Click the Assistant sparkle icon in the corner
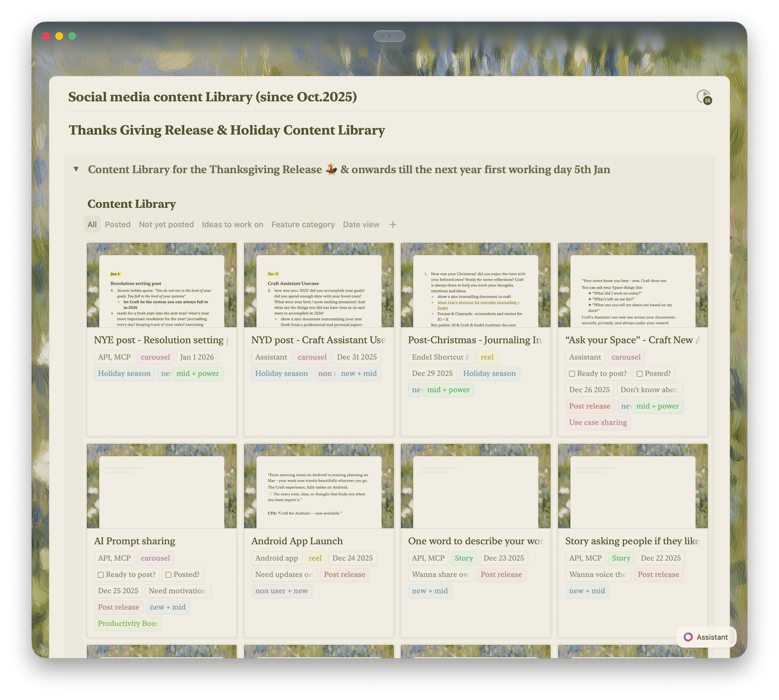Image resolution: width=779 pixels, height=700 pixels. [688, 637]
